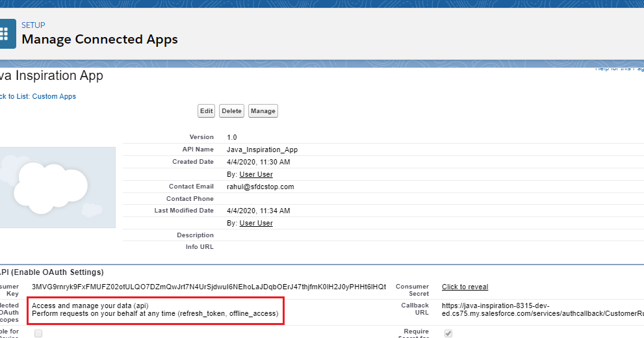Click the Version value 1.0
The height and width of the screenshot is (338, 644).
click(x=231, y=137)
